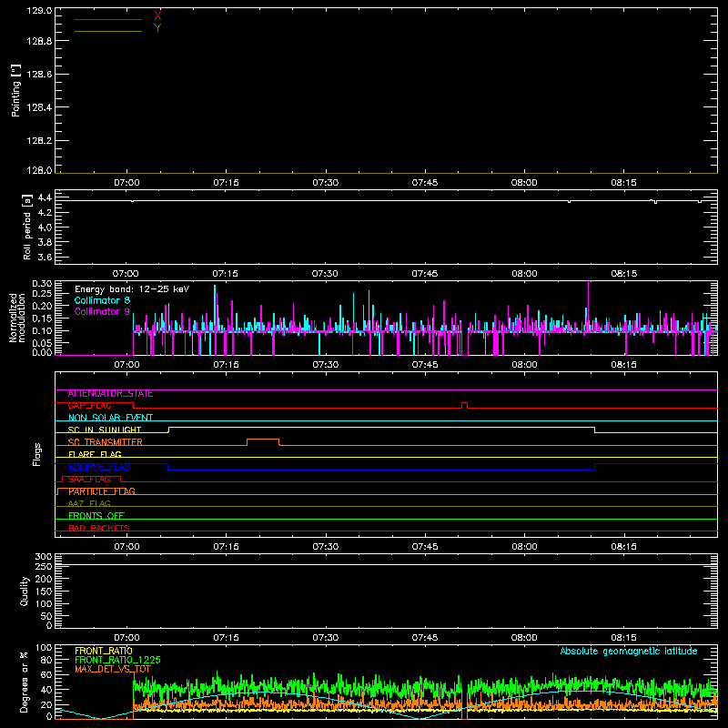Click the 128.6 pointing axis tick label
Viewport: 728px width, 728px height.
pyautogui.click(x=39, y=75)
